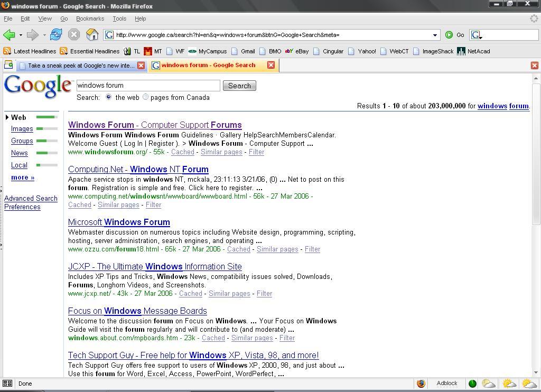Select 'the web' radio button

(109, 97)
